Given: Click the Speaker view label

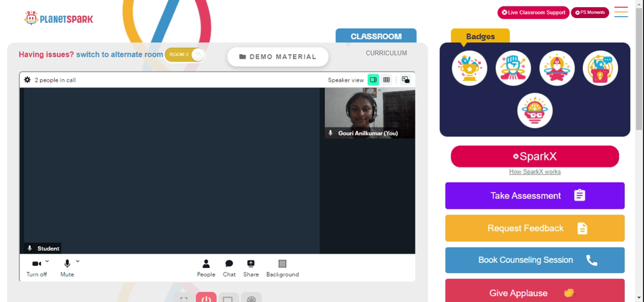Looking at the screenshot, I should [x=346, y=80].
